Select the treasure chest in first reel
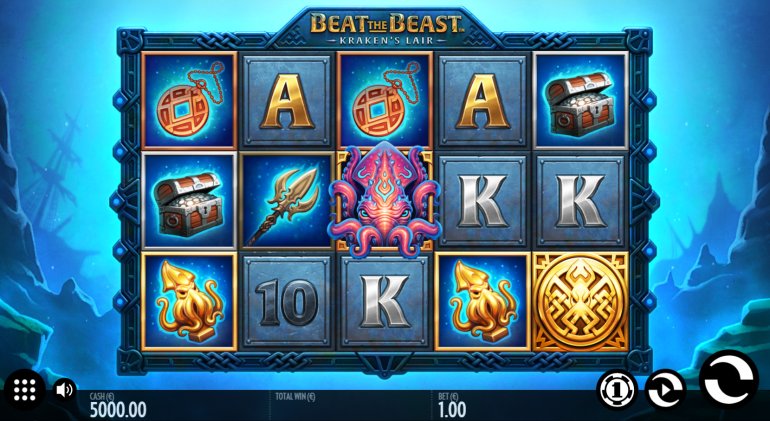This screenshot has height=421, width=770. click(x=189, y=201)
